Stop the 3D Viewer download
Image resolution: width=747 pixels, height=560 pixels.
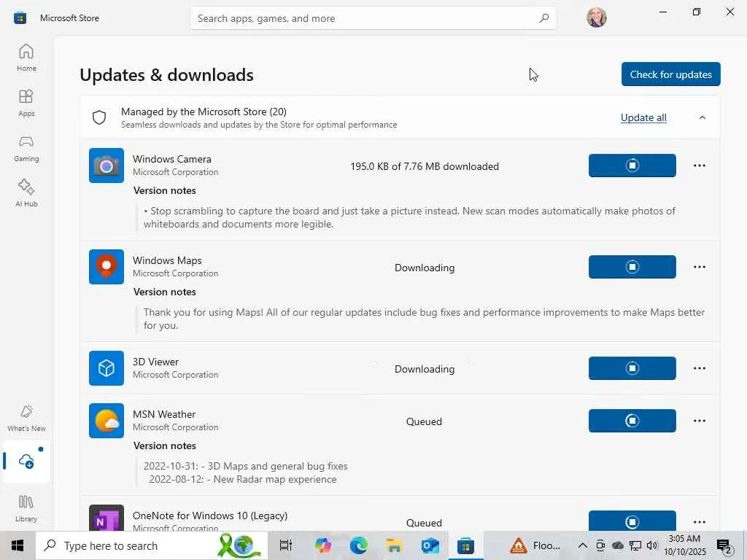(632, 368)
